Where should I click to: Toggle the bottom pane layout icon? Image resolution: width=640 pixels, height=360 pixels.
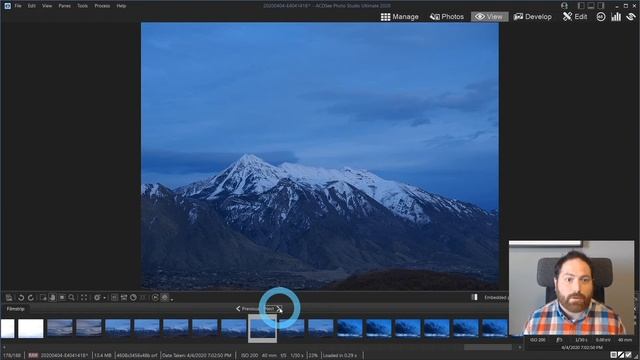591,6
